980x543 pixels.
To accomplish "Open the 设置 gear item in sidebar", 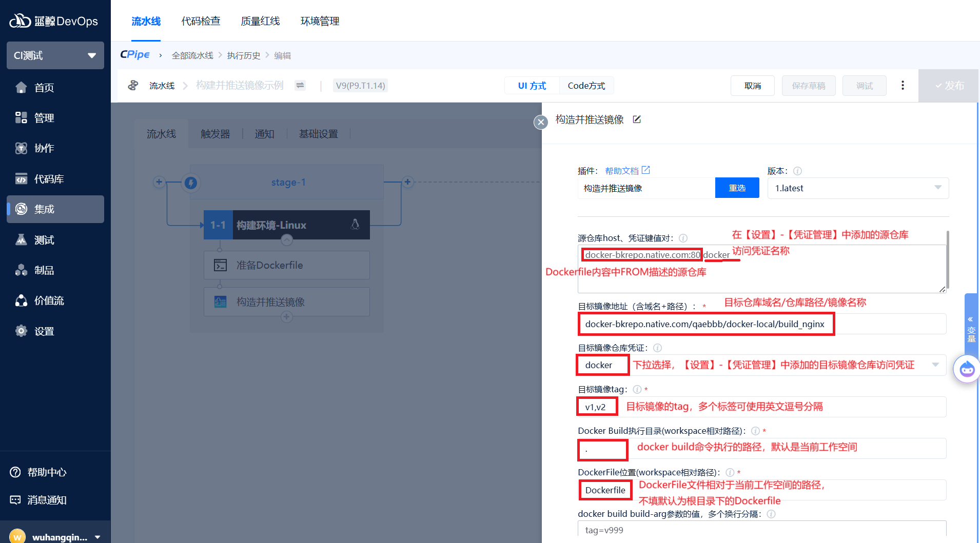I will click(x=44, y=331).
